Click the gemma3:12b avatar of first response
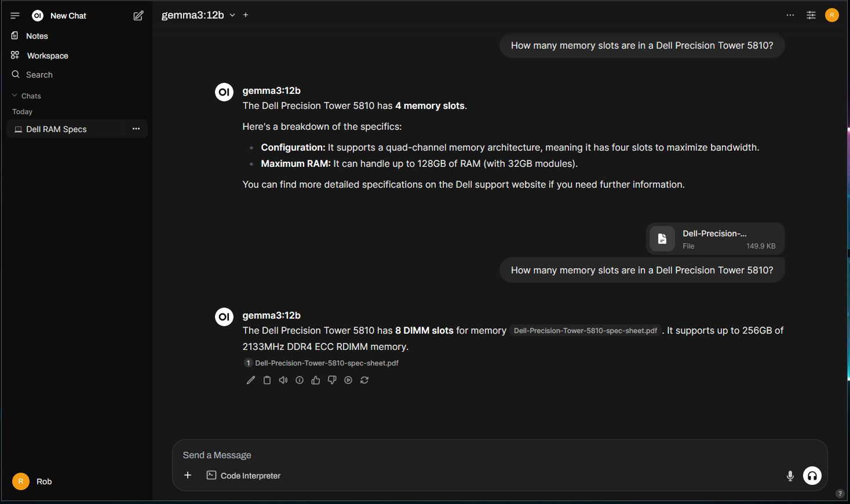The image size is (850, 504). 224,92
